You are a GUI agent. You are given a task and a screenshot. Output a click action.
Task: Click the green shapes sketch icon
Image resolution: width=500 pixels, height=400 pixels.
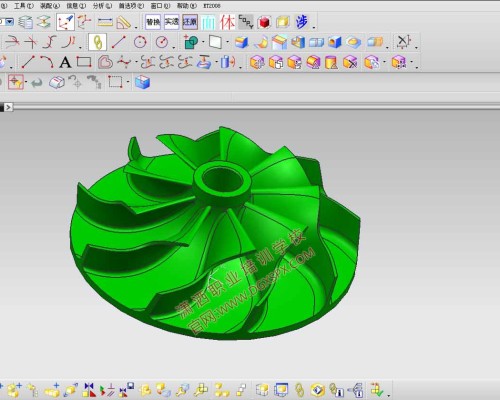tap(191, 42)
